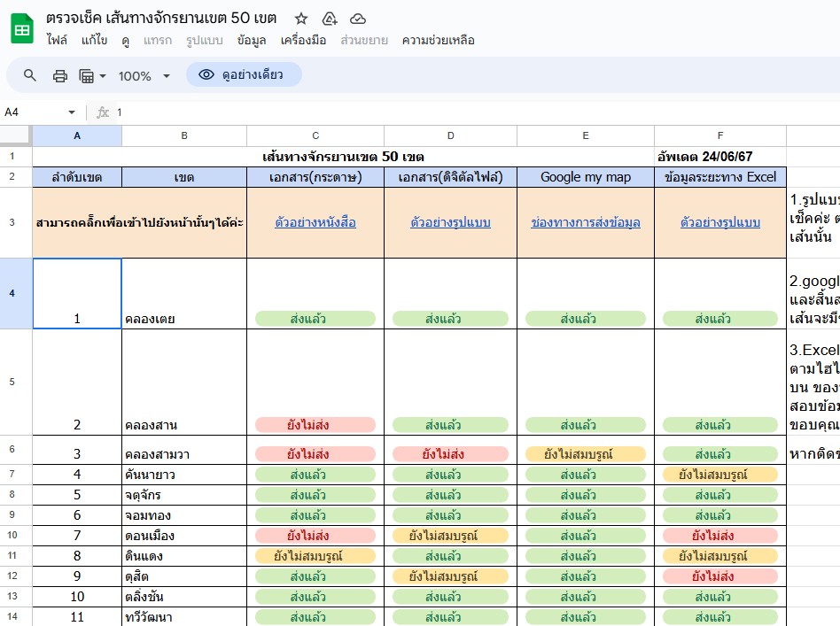Open the ไฟล์ menu

click(57, 41)
